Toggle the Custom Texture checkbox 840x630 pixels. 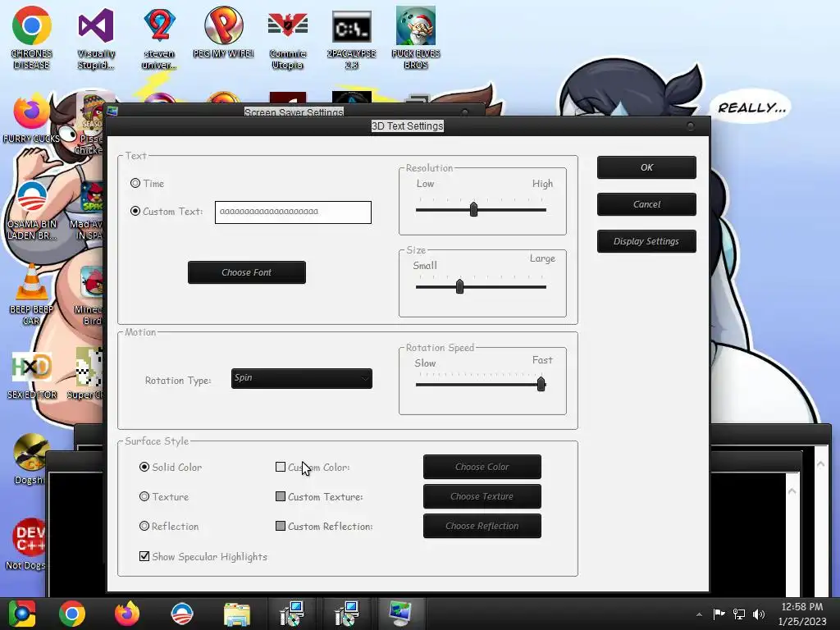pos(281,496)
